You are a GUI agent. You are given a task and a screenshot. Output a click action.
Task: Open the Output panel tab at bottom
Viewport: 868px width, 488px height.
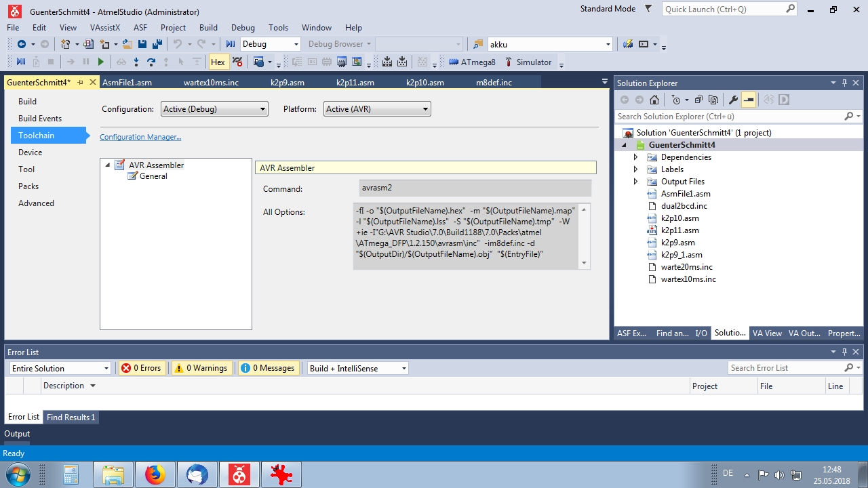(17, 434)
